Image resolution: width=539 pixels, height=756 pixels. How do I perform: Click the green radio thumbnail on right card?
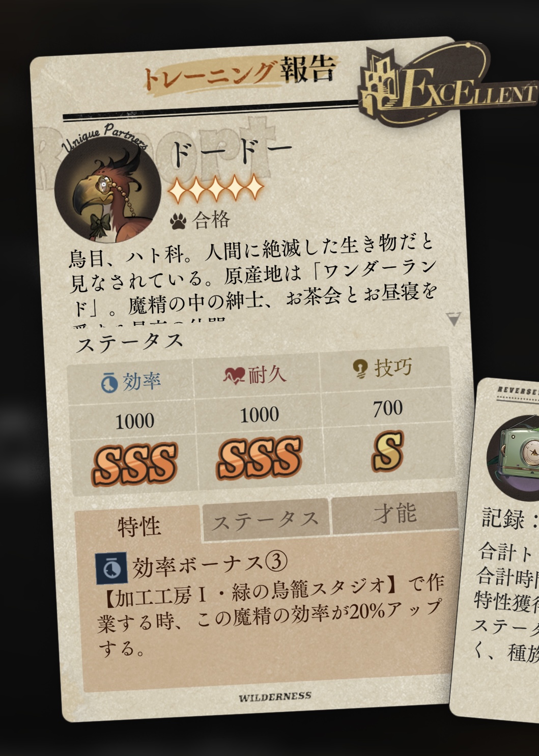click(x=513, y=457)
